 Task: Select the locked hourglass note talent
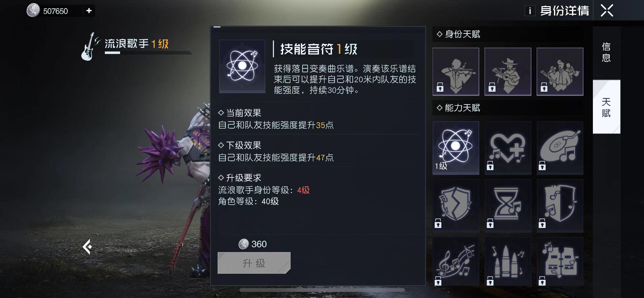coord(508,206)
